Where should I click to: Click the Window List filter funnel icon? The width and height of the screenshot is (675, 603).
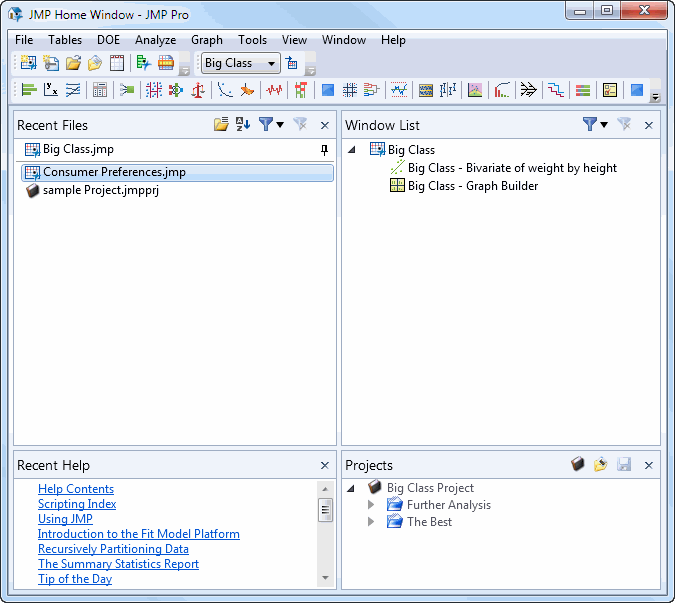(x=589, y=124)
